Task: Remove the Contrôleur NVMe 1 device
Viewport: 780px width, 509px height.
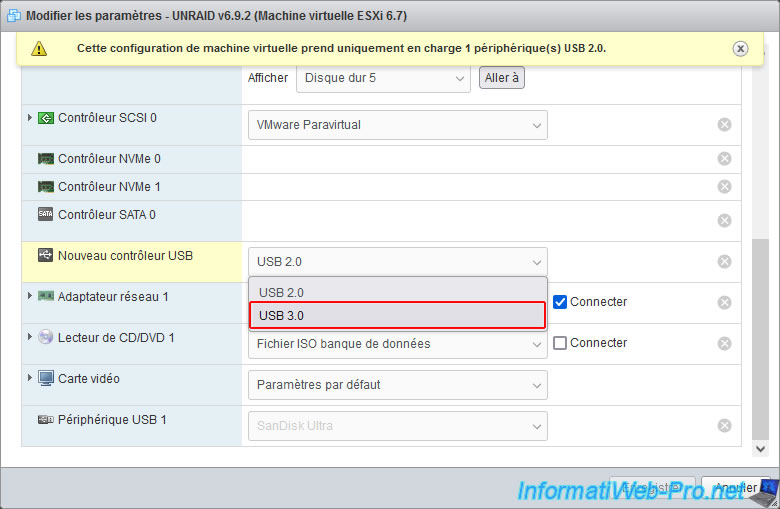Action: click(x=724, y=187)
